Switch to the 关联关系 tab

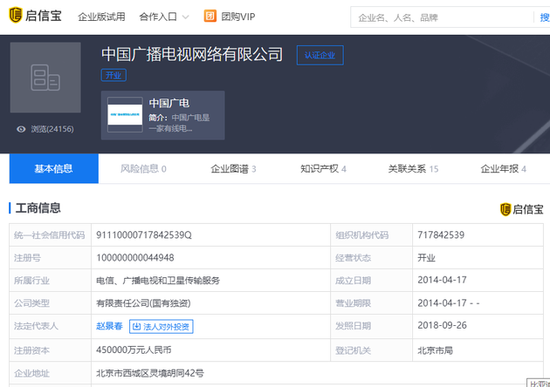[413, 169]
